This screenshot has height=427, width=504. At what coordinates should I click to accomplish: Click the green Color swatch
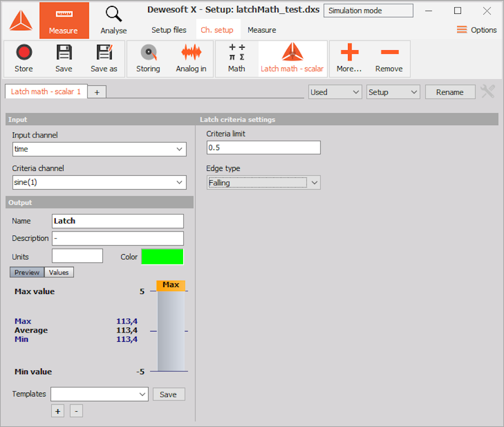click(162, 257)
